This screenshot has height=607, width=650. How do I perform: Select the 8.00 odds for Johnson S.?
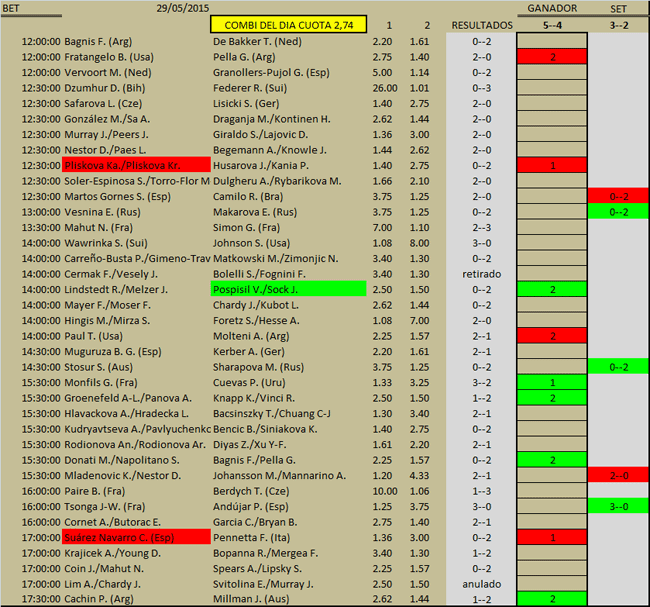420,243
